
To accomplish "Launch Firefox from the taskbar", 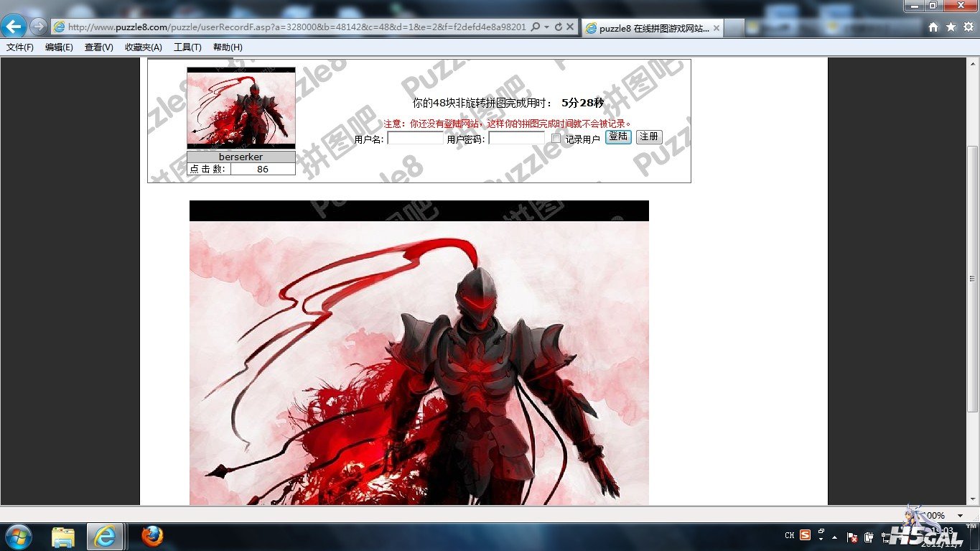I will point(151,536).
